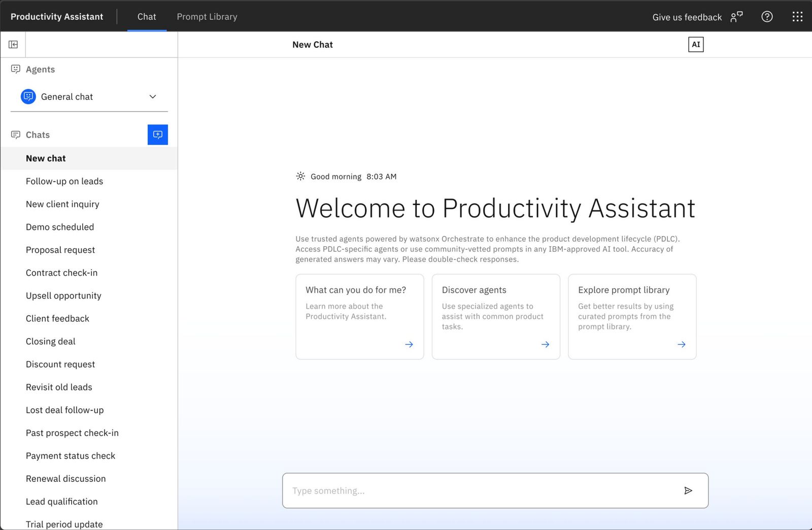Open the Discover agents card

pyautogui.click(x=496, y=317)
